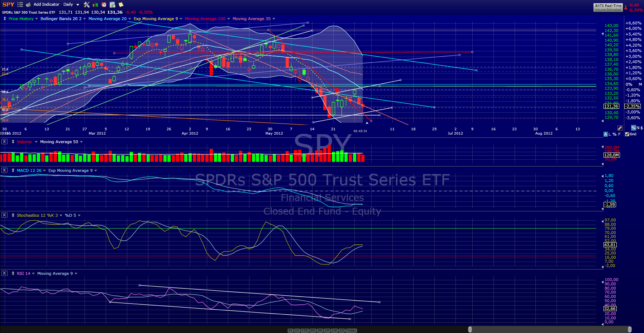Click the 43,81 Stochastics value tag
Image resolution: width=644 pixels, height=333 pixels.
click(x=610, y=245)
